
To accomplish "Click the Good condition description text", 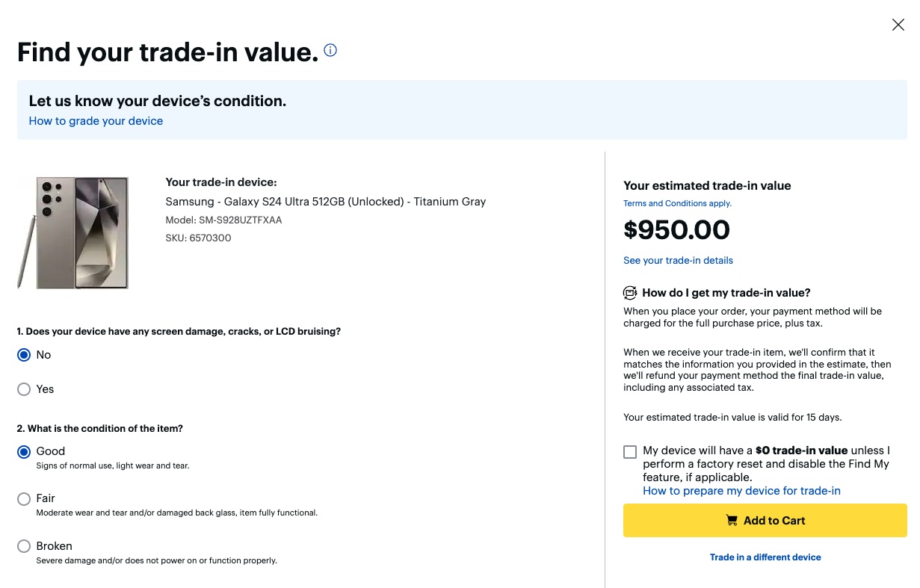I will [113, 466].
